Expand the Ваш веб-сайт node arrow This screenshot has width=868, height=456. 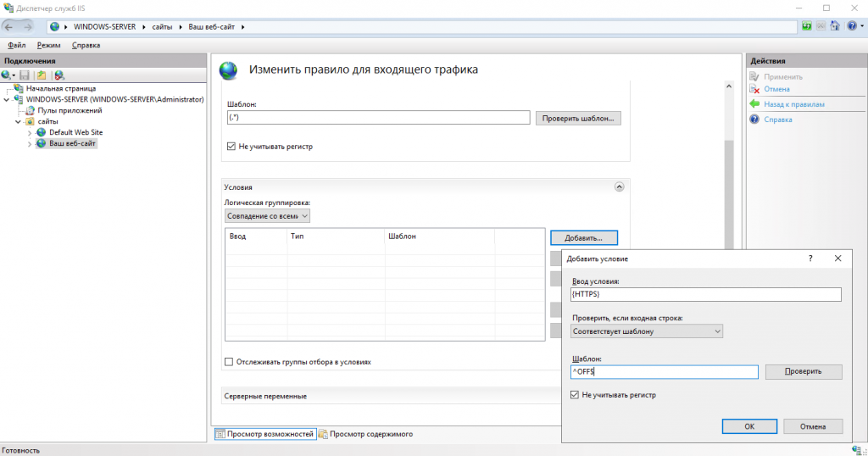[30, 144]
